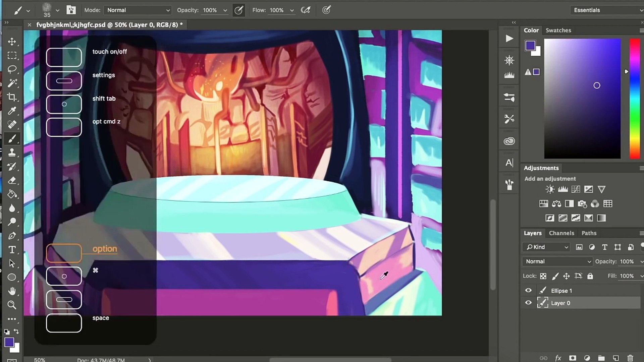Hide the Layer 0 layer
This screenshot has width=644, height=362.
click(x=528, y=303)
